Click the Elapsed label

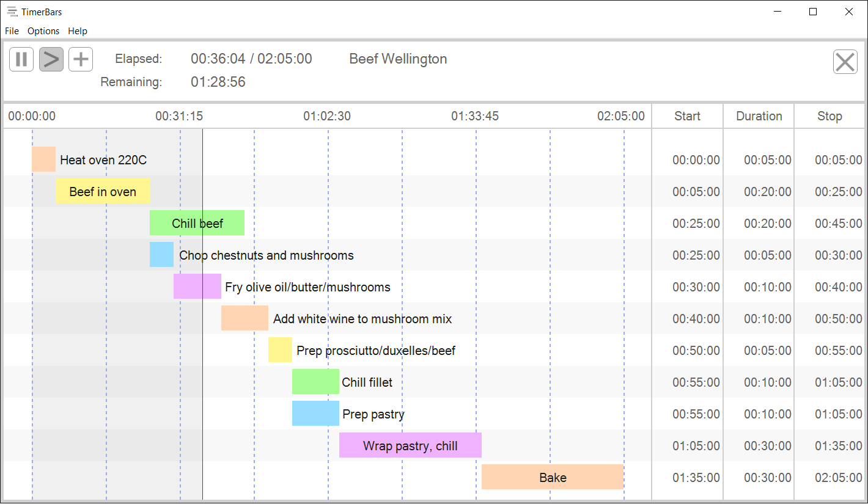(x=139, y=59)
